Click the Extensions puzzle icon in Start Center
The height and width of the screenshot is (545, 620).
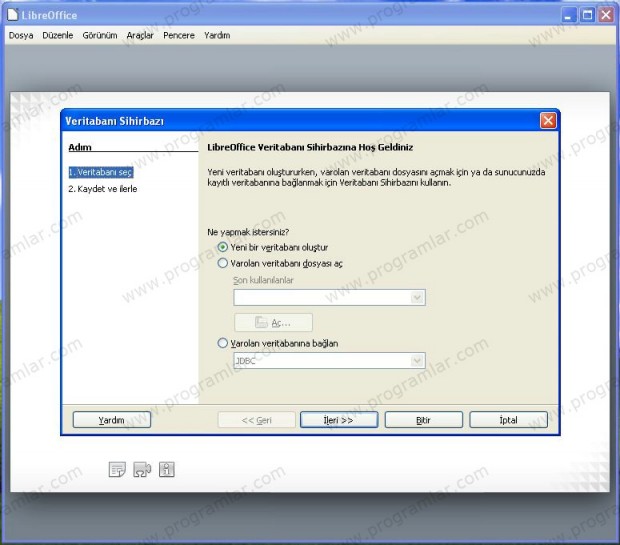pos(142,469)
